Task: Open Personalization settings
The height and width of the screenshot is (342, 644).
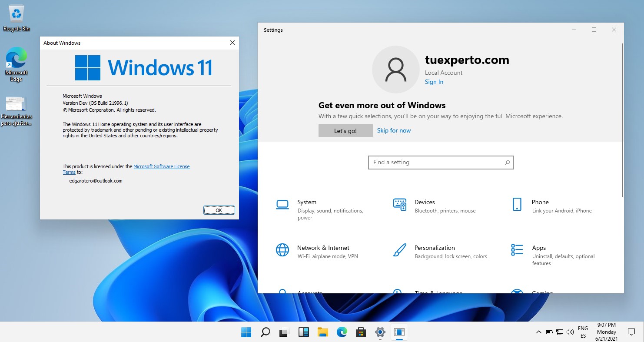Action: click(x=435, y=248)
